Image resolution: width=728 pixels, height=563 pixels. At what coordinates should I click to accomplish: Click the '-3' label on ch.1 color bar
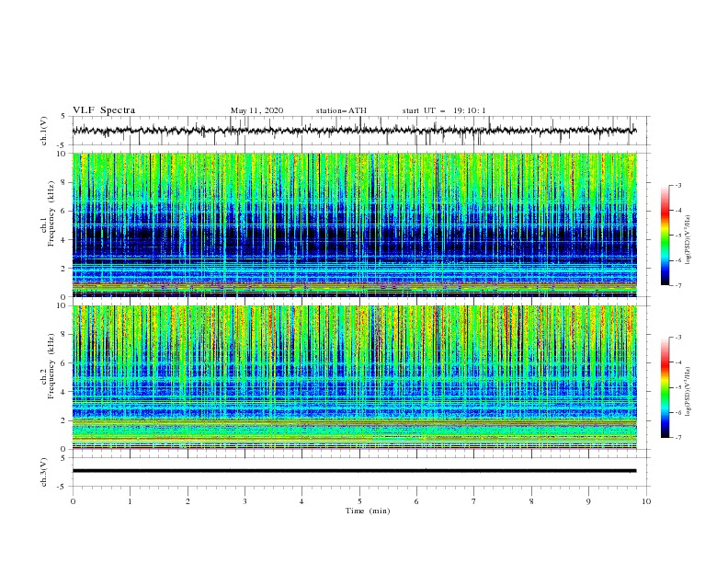pyautogui.click(x=677, y=185)
